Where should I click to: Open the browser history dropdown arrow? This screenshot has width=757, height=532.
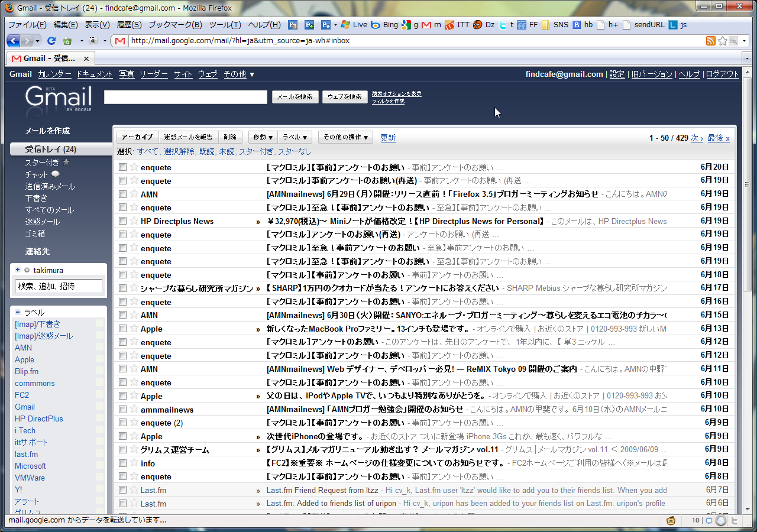[38, 41]
